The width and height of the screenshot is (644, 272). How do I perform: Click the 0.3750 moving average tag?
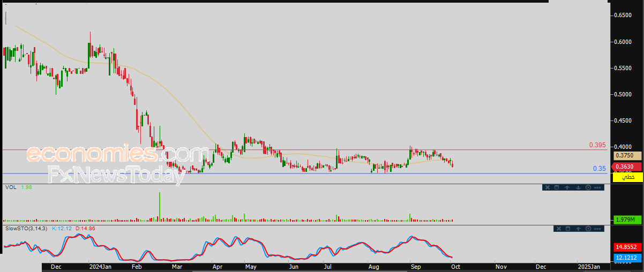point(628,155)
